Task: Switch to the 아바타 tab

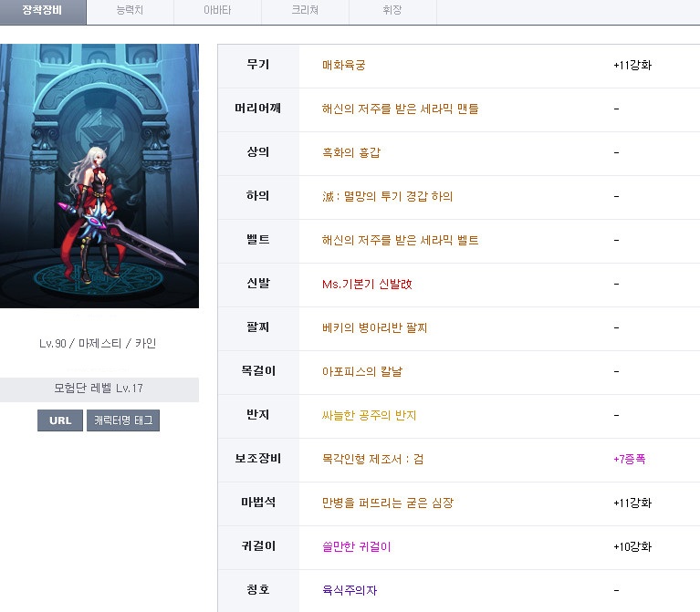Action: (217, 11)
